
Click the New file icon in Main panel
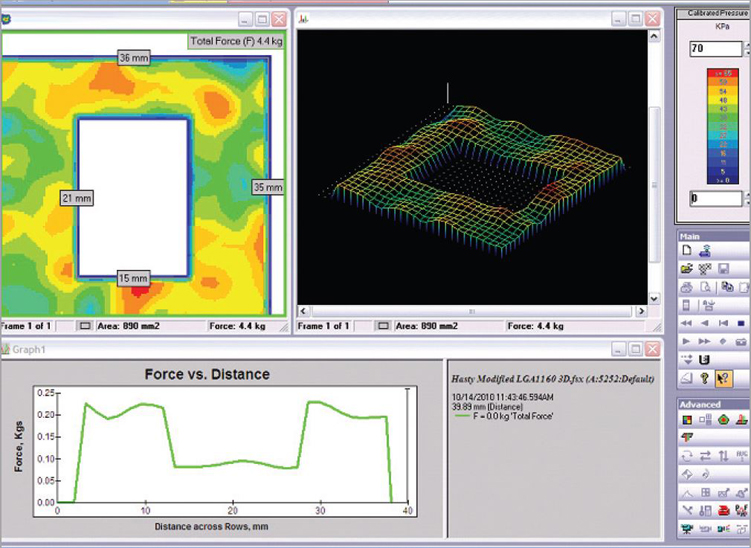pos(687,250)
